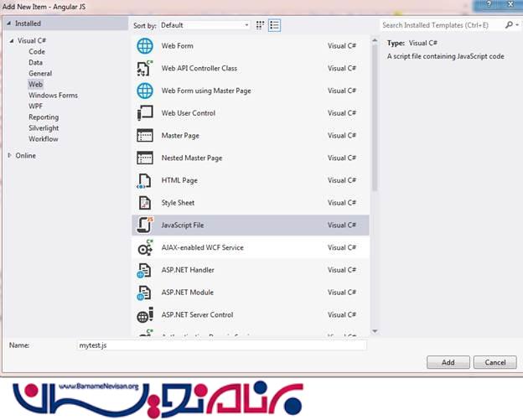Image resolution: width=523 pixels, height=420 pixels.
Task: Select the Nested Master Page label
Action: [x=192, y=158]
